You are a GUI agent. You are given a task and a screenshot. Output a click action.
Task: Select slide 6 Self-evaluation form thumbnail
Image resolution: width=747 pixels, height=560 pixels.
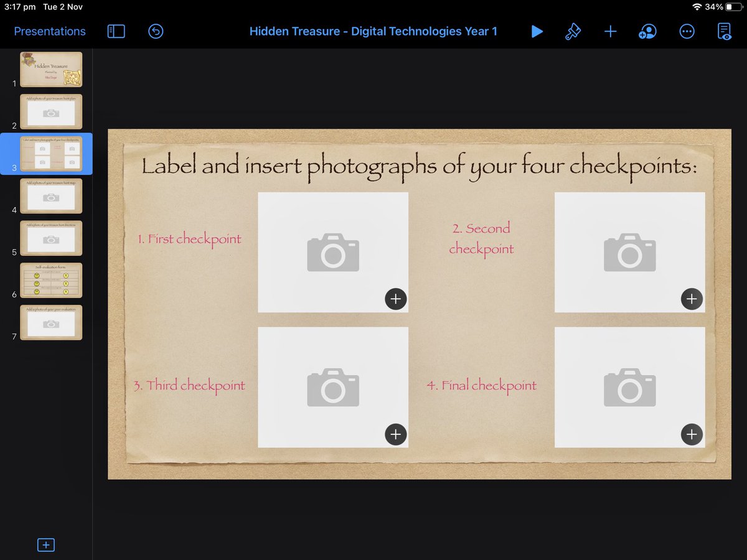51,280
